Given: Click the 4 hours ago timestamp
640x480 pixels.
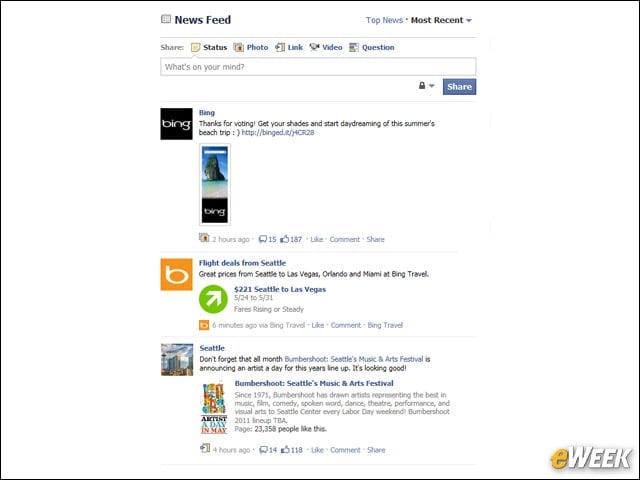Looking at the screenshot, I should coord(231,450).
